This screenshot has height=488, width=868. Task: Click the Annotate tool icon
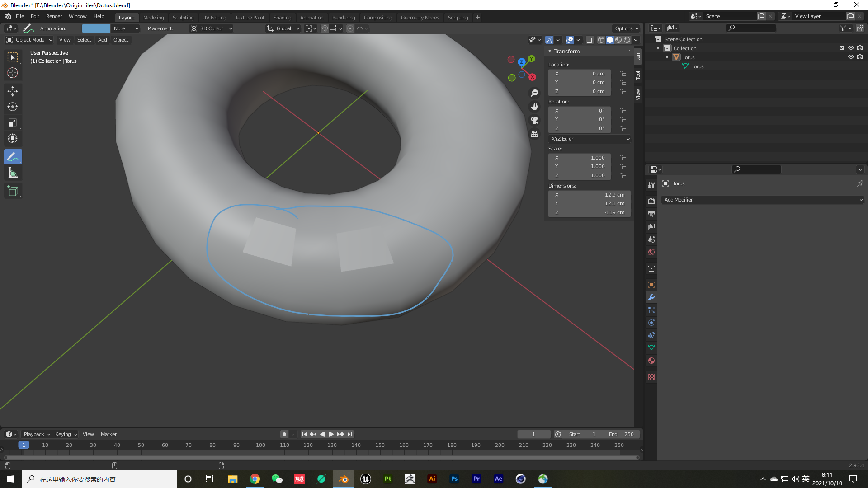(13, 157)
